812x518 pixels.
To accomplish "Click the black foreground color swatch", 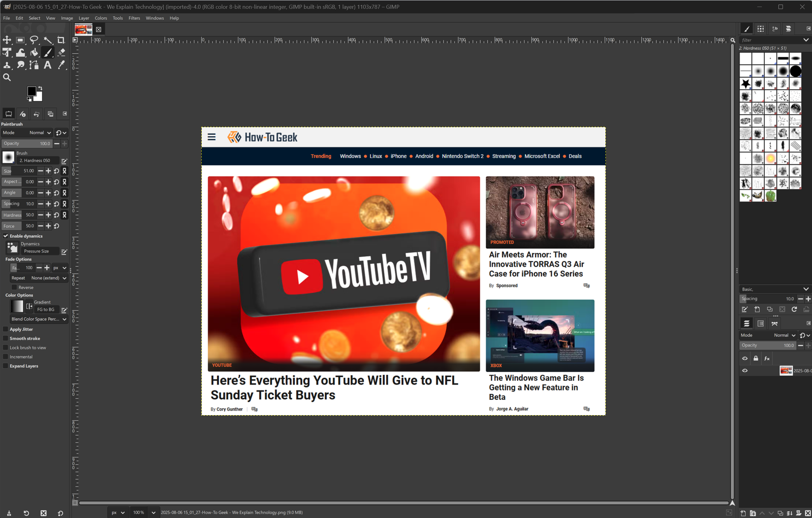I will coord(32,91).
